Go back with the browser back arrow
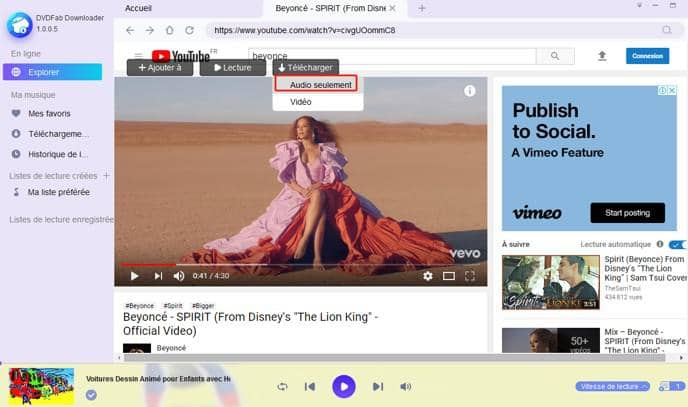This screenshot has height=407, width=688. 130,30
